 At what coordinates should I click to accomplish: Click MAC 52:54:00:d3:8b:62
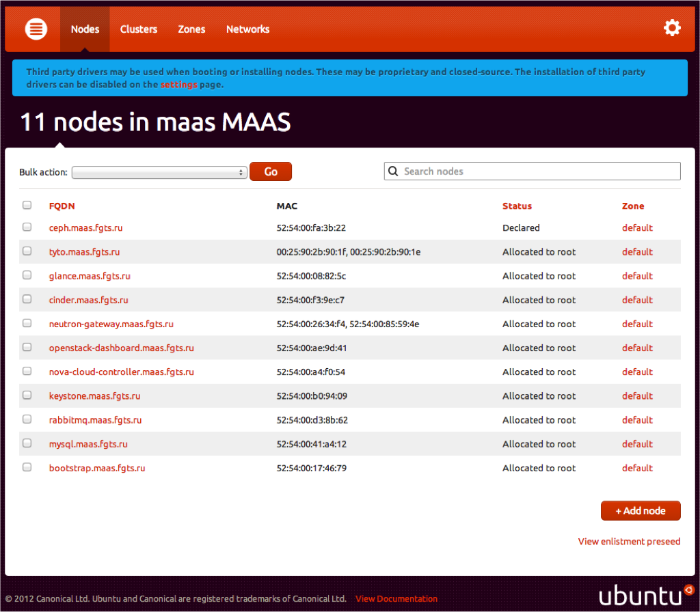(312, 420)
